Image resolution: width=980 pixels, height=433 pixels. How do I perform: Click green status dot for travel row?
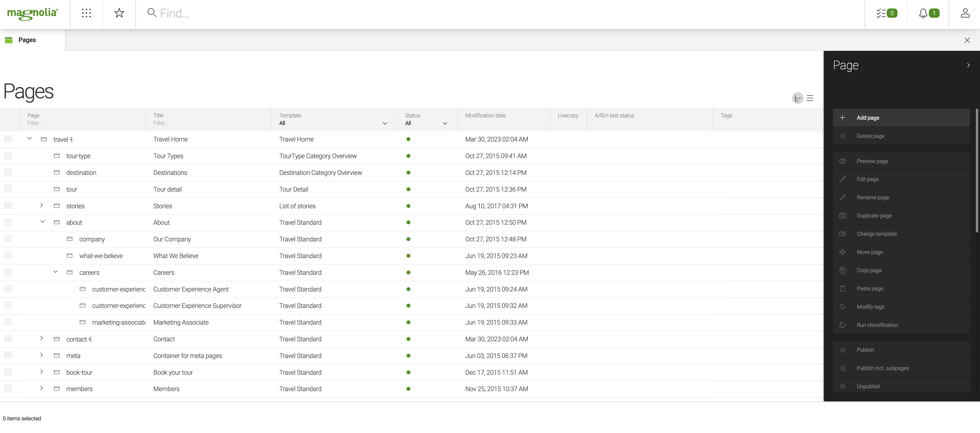tap(408, 139)
